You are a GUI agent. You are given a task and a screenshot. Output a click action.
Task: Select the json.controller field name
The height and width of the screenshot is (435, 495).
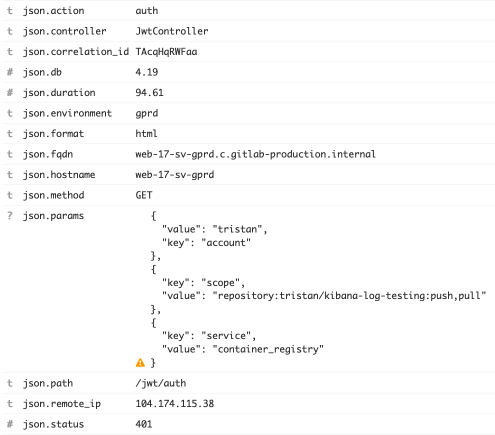click(x=64, y=31)
